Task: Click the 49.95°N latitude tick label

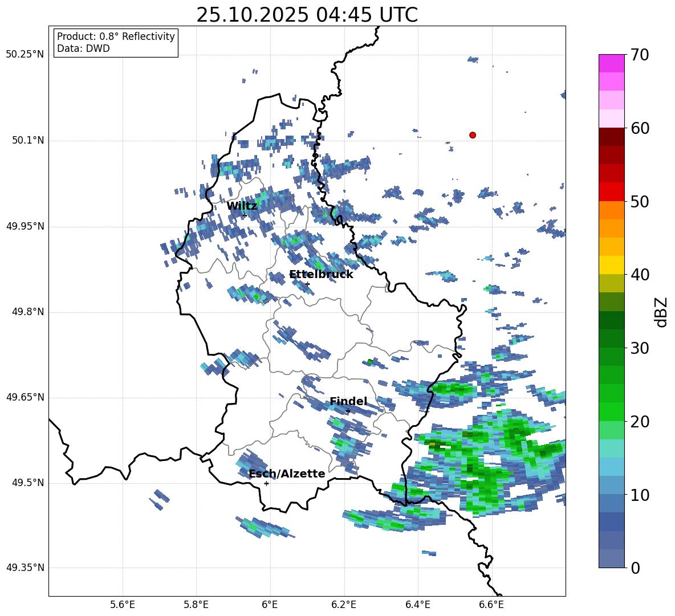Action: 25,226
